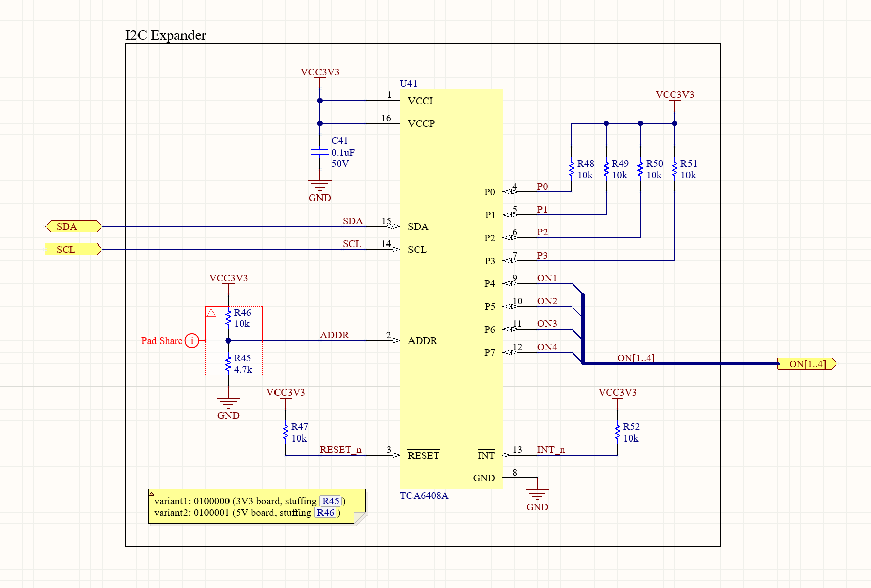Select the Pad Share info circle icon
The image size is (871, 588).
click(x=192, y=341)
